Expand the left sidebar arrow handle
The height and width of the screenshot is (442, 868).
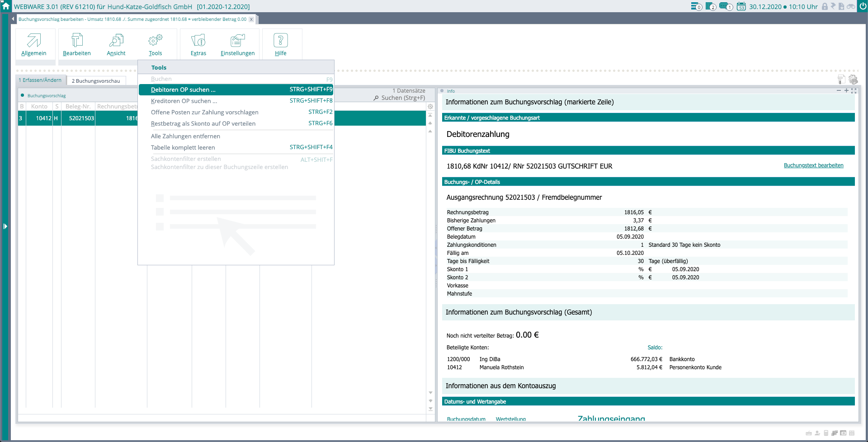tap(5, 226)
